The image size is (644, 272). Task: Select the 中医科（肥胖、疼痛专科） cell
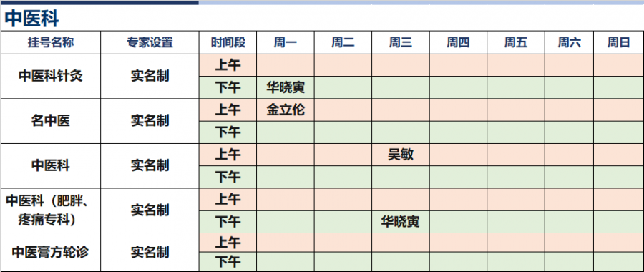pos(51,210)
